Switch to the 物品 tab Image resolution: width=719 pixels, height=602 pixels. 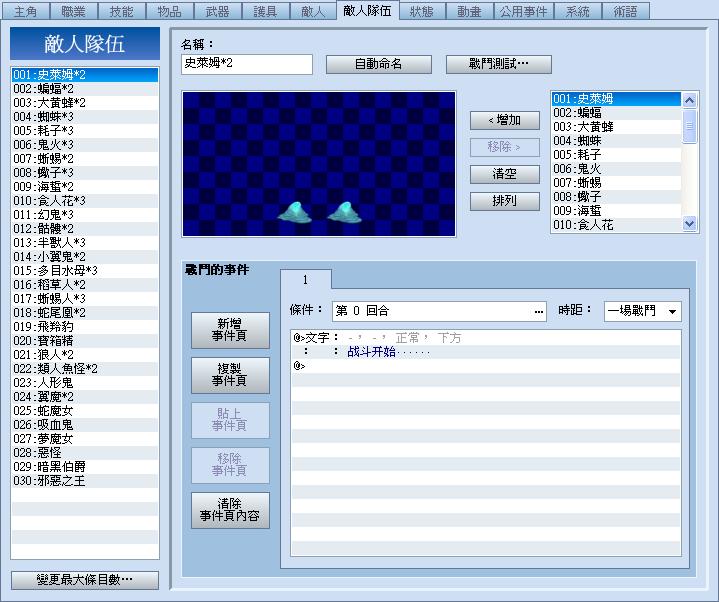(x=169, y=11)
